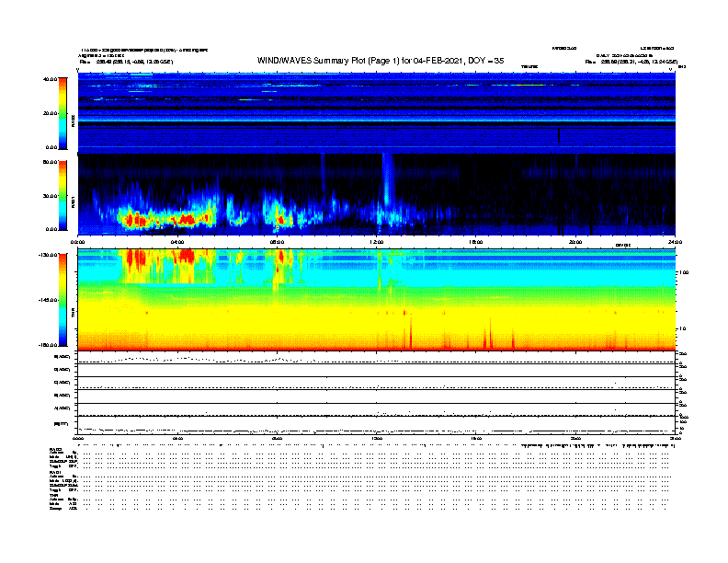The width and height of the screenshot is (728, 563).
Task: Click the 04:00 tick label of the RAD1 spectrogram axis
Action: click(x=177, y=242)
